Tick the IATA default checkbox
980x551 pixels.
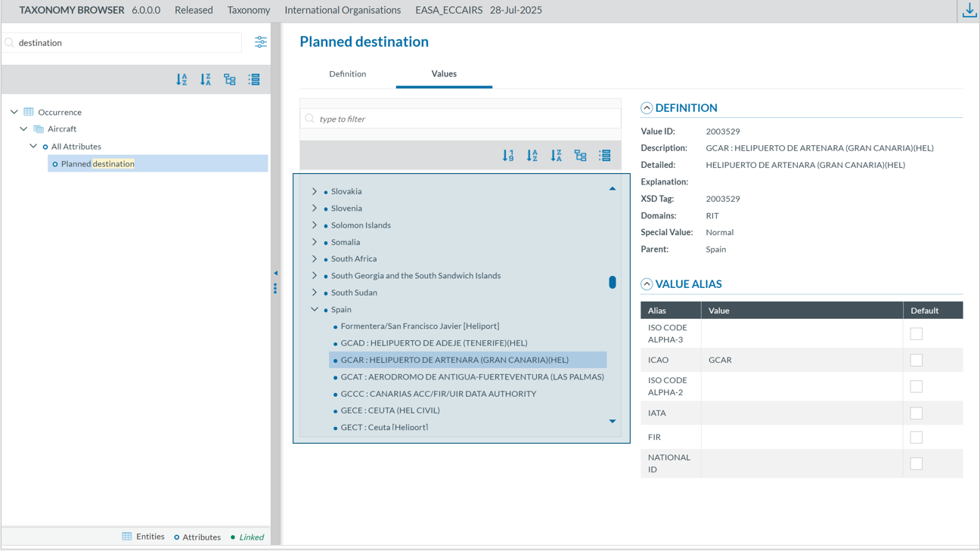coord(916,413)
